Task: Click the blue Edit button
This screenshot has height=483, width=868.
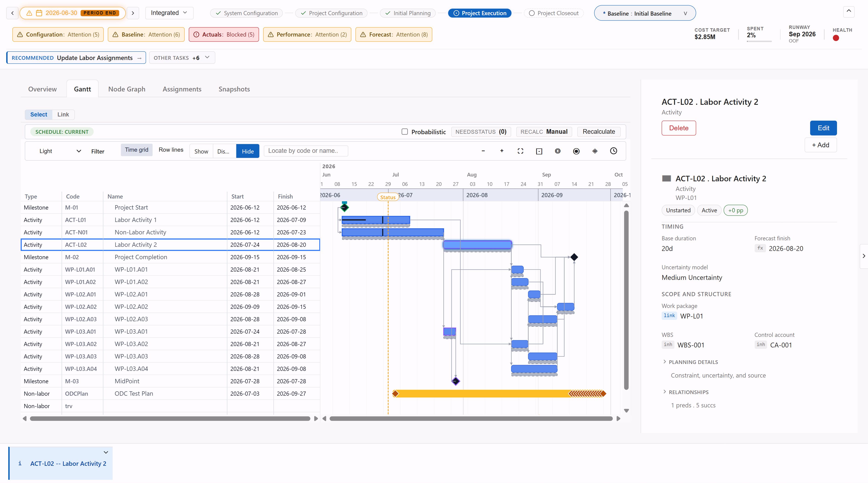Action: (823, 128)
